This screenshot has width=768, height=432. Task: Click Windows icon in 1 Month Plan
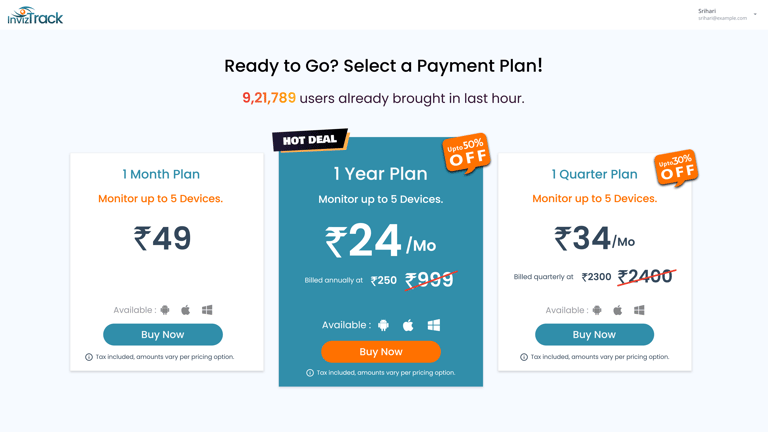pyautogui.click(x=207, y=310)
